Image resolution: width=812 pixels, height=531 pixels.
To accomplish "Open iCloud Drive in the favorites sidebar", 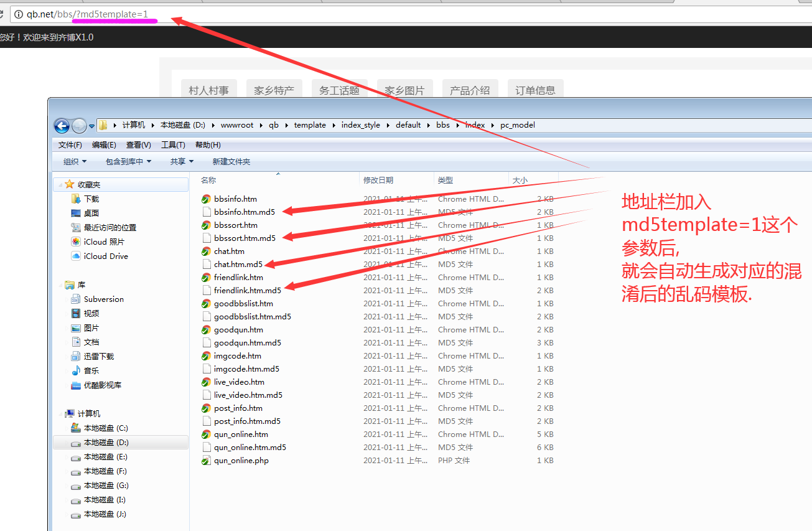I will click(x=106, y=256).
